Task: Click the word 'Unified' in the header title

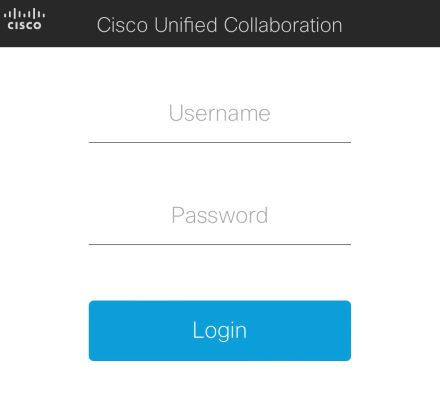Action: click(x=186, y=25)
